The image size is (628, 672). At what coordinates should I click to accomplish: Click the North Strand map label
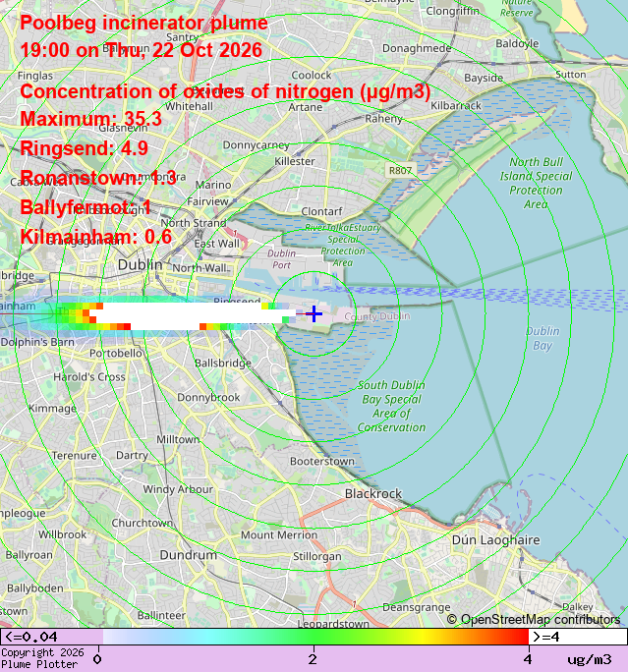(194, 223)
